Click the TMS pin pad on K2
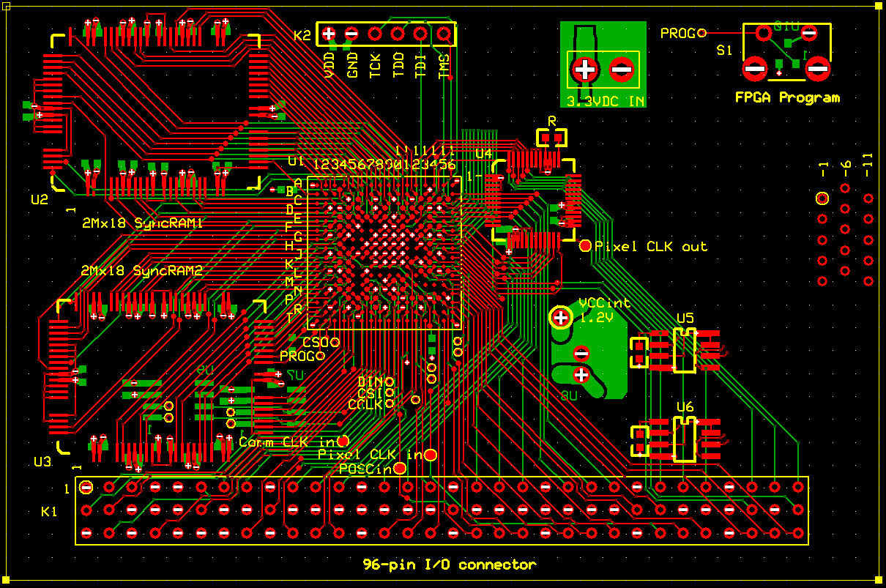Image resolution: width=886 pixels, height=588 pixels. (x=443, y=34)
